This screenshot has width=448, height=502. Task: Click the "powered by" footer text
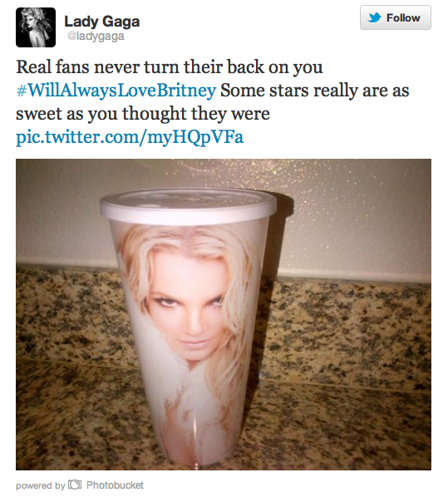[x=41, y=485]
